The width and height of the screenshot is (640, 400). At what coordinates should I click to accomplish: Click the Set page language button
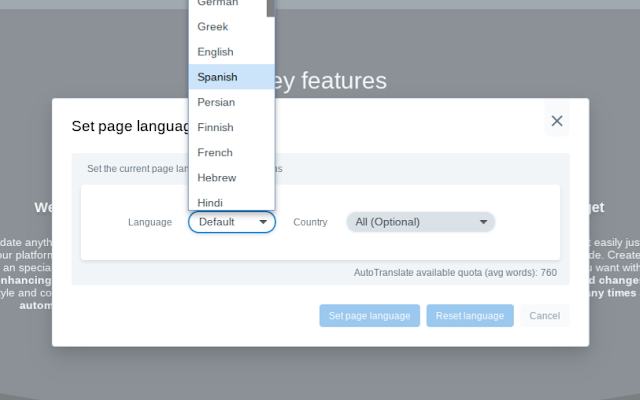[x=369, y=316]
